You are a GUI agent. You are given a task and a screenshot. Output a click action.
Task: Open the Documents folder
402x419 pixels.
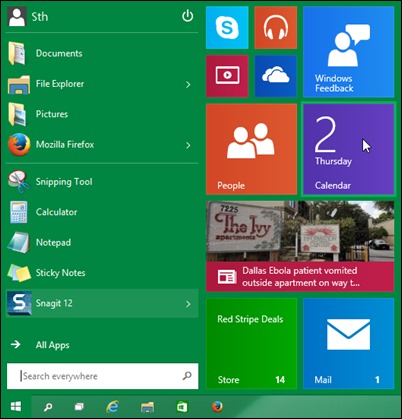tap(102, 53)
